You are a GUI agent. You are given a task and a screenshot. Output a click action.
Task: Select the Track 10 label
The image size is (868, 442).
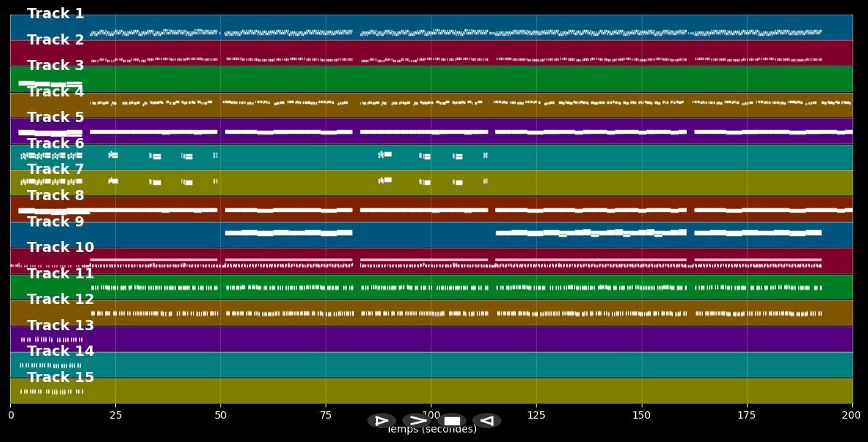point(60,248)
